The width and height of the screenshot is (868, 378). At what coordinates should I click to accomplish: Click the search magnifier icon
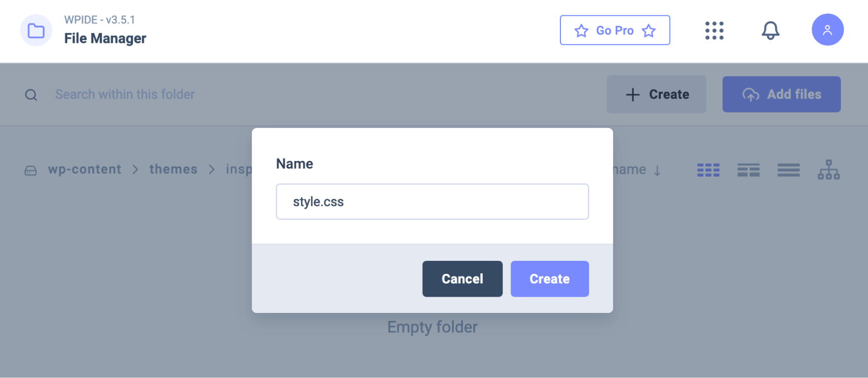click(31, 95)
